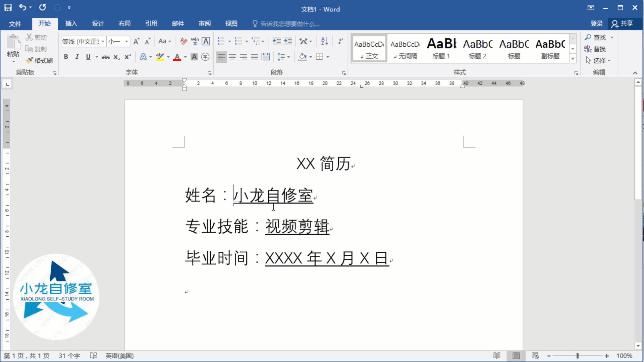This screenshot has width=644, height=362.
Task: Select the subscript icon
Action: click(116, 57)
